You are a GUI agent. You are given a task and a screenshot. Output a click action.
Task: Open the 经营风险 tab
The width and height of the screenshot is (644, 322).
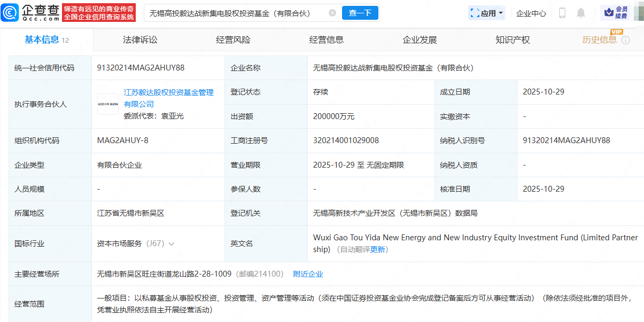click(233, 40)
